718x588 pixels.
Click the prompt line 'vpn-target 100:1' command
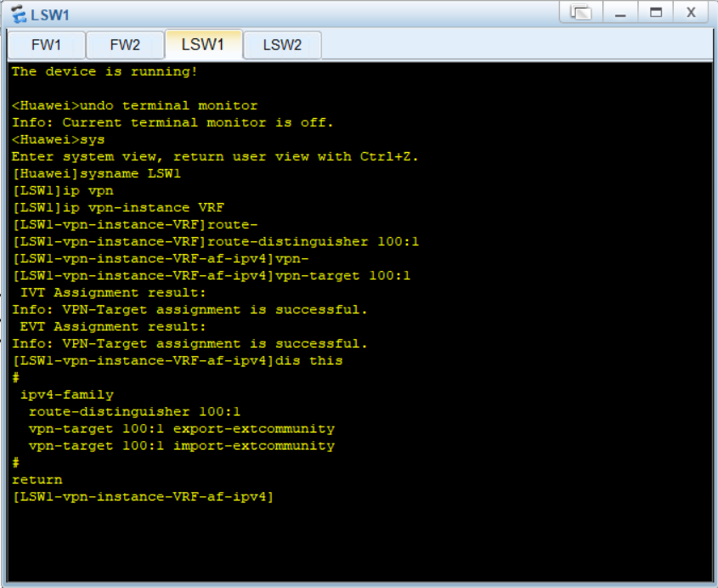pos(211,275)
